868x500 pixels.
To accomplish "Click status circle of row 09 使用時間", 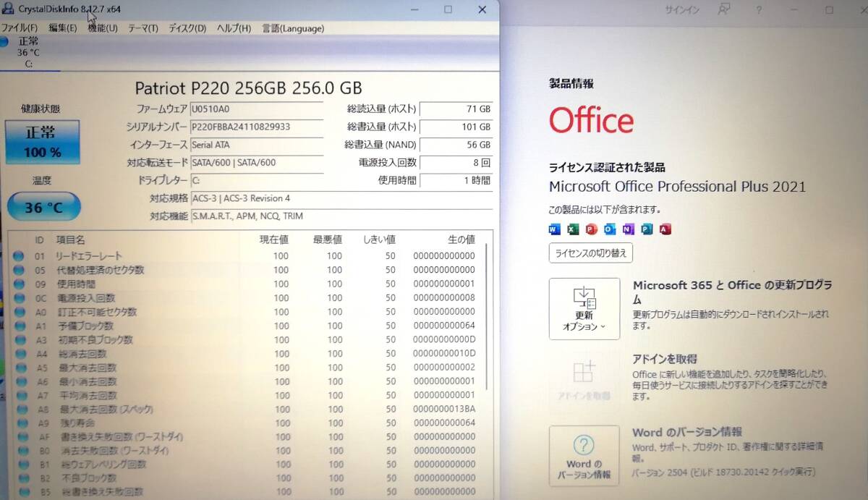I will click(x=20, y=284).
